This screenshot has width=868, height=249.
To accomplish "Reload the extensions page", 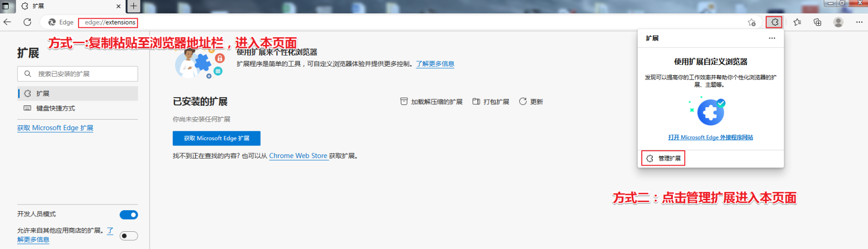I will pyautogui.click(x=27, y=22).
